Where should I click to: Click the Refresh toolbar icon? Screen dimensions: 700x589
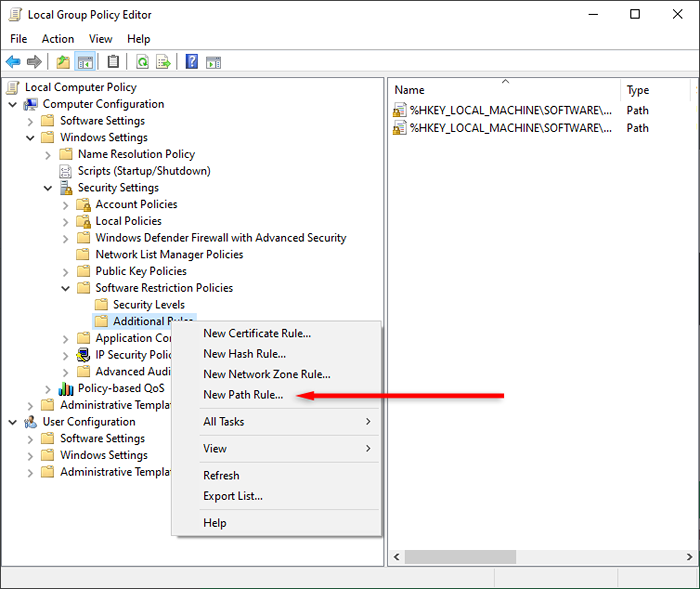tap(142, 62)
